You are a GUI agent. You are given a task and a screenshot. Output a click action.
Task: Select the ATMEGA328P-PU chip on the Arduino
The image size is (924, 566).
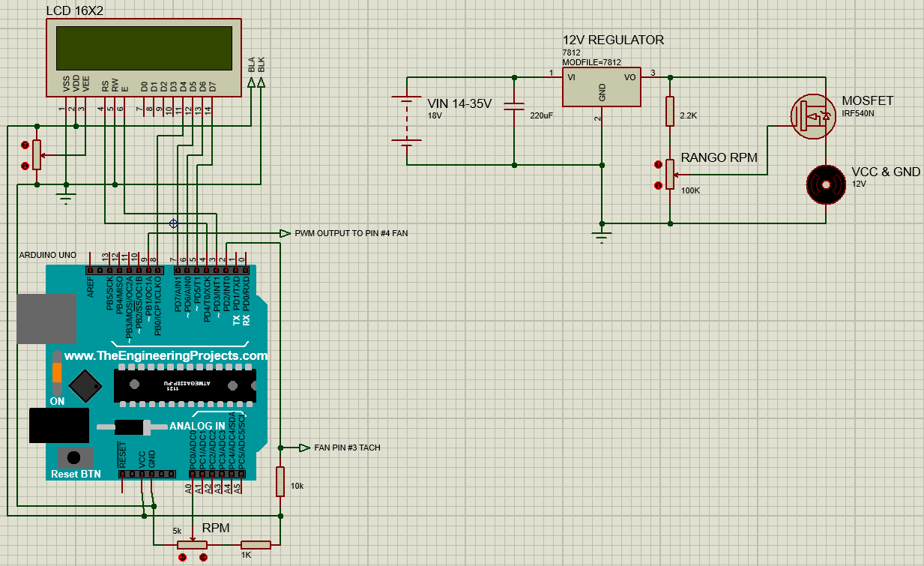[184, 386]
